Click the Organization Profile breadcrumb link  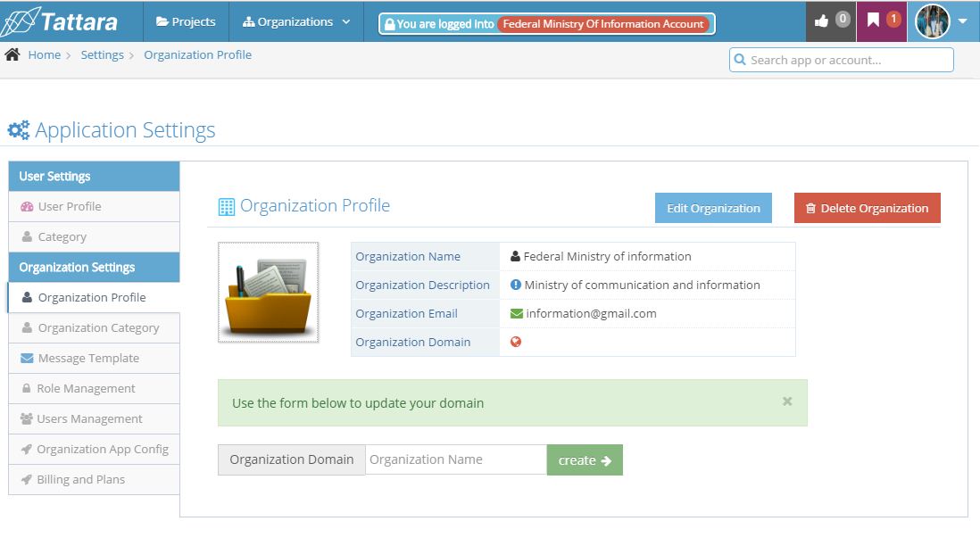tap(197, 55)
